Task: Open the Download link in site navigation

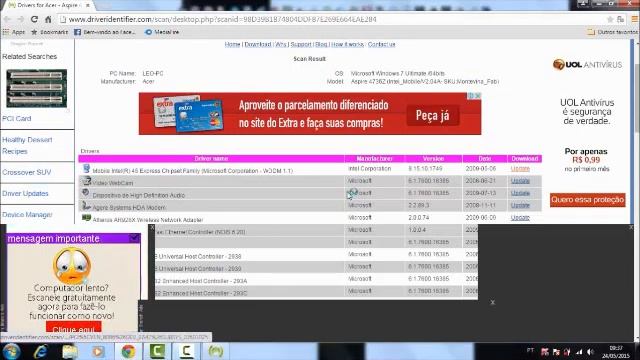Action: click(x=258, y=44)
